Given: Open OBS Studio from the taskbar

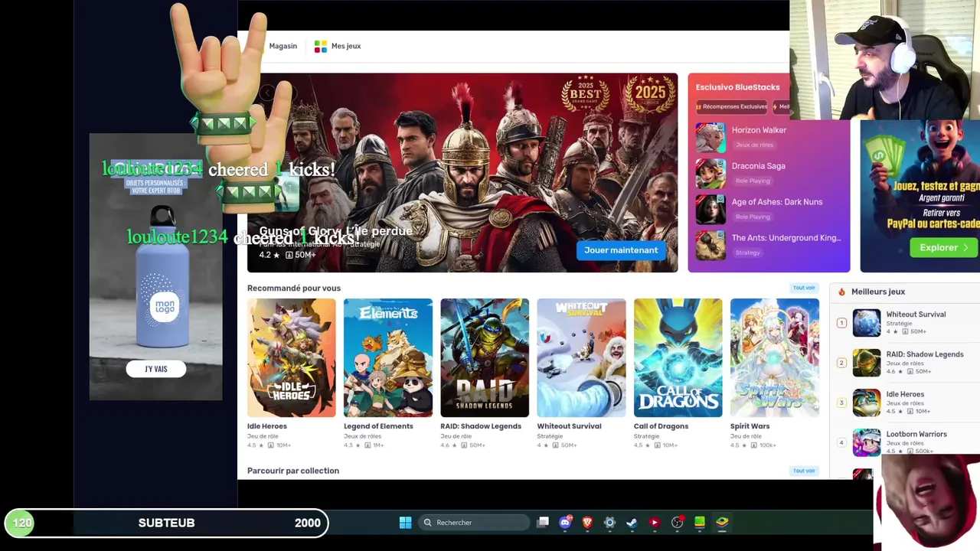Looking at the screenshot, I should coord(677,523).
